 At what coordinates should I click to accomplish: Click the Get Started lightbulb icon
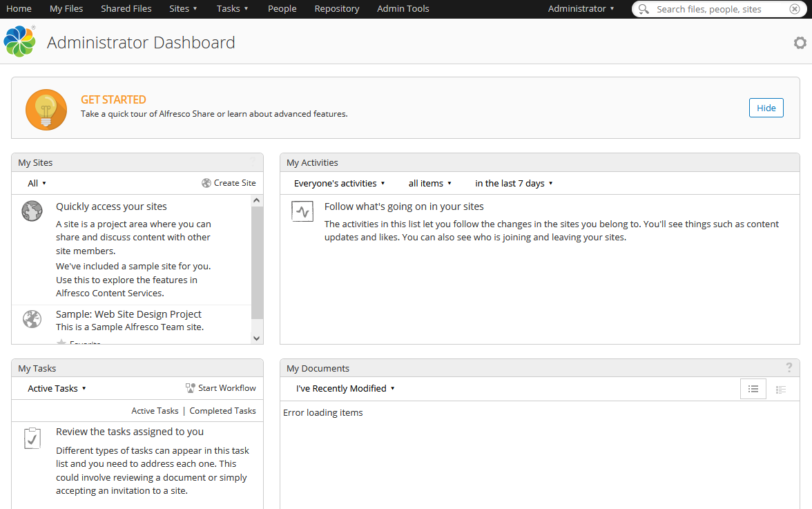pyautogui.click(x=46, y=109)
